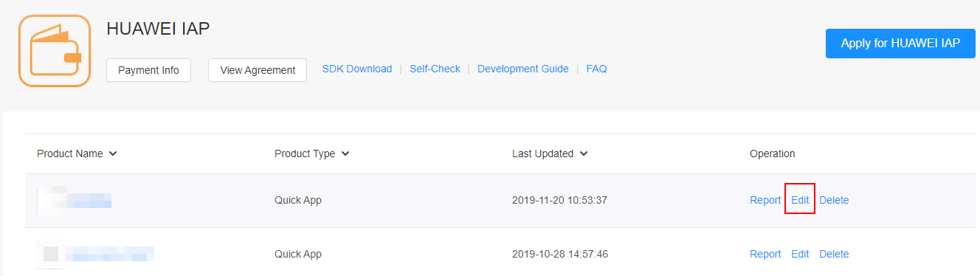Open the FAQ link
980x276 pixels.
point(596,69)
